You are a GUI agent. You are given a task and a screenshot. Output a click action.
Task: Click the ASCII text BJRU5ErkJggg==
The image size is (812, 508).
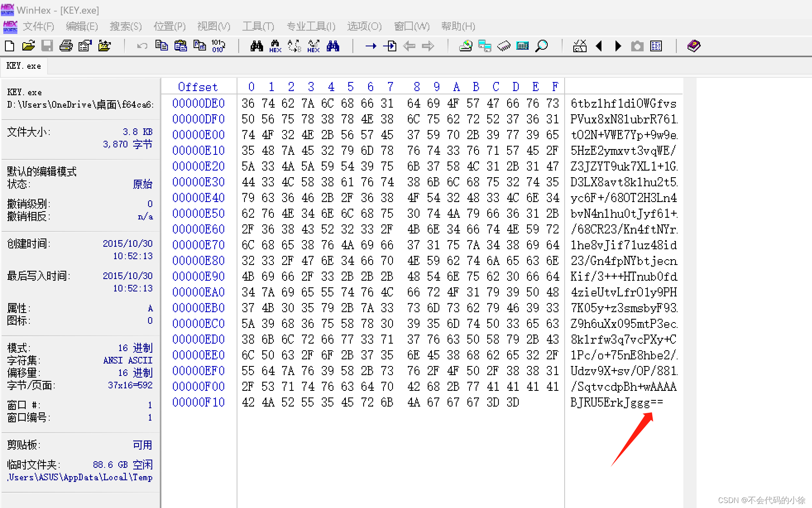click(617, 402)
